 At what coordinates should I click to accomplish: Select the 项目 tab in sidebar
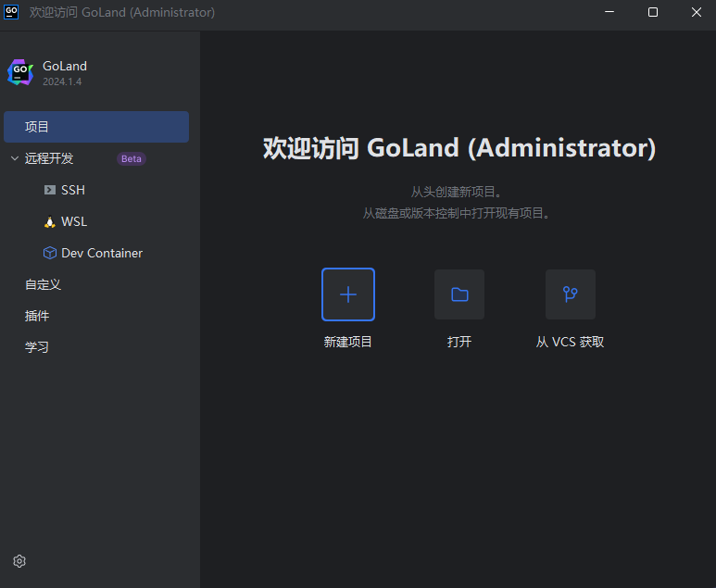(96, 127)
